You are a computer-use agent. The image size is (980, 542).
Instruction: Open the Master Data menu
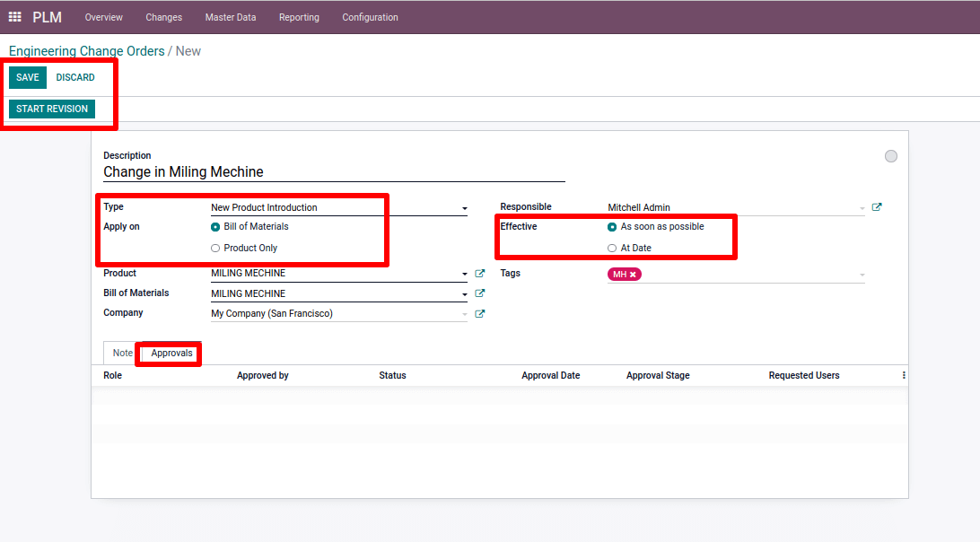point(231,17)
